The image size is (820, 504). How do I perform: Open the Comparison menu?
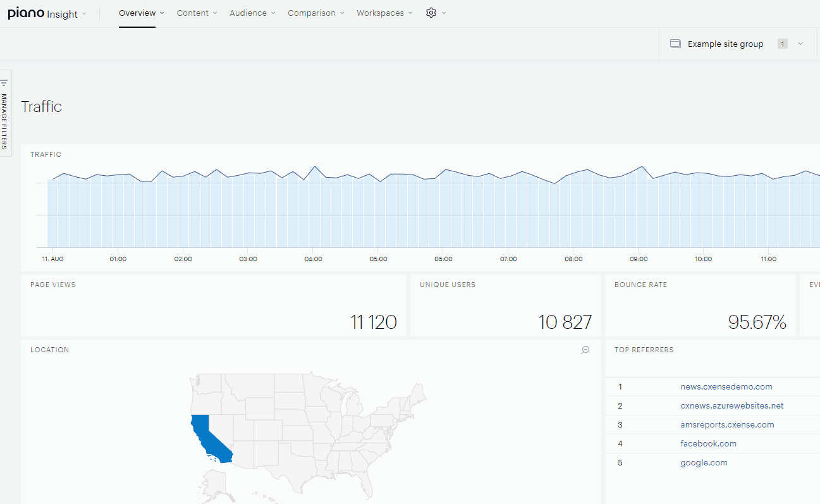[316, 13]
